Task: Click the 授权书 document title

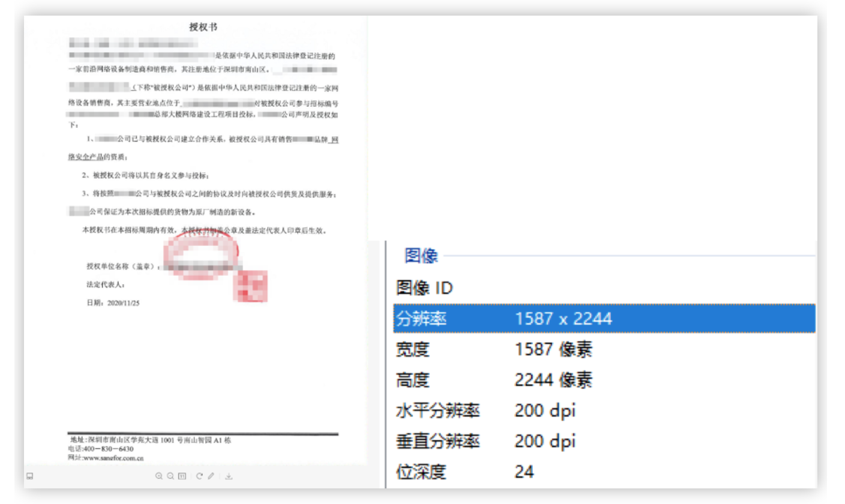Action: [203, 26]
